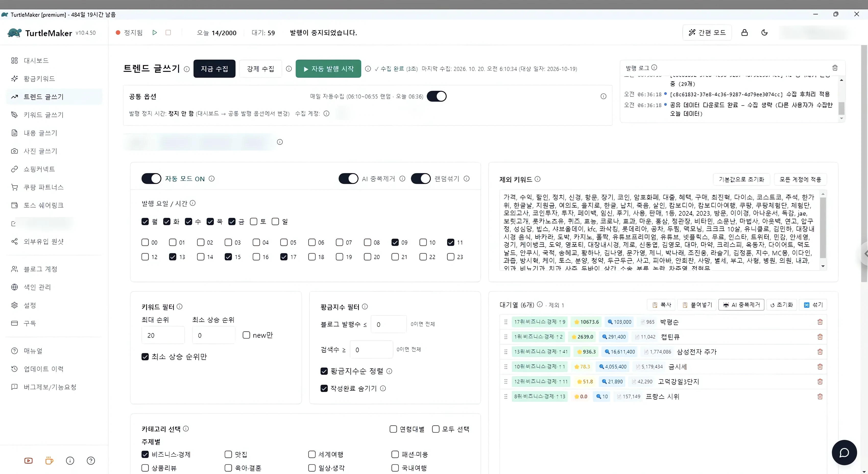Click the queue AI 중복제거 button
The height and width of the screenshot is (474, 868).
pos(741,305)
